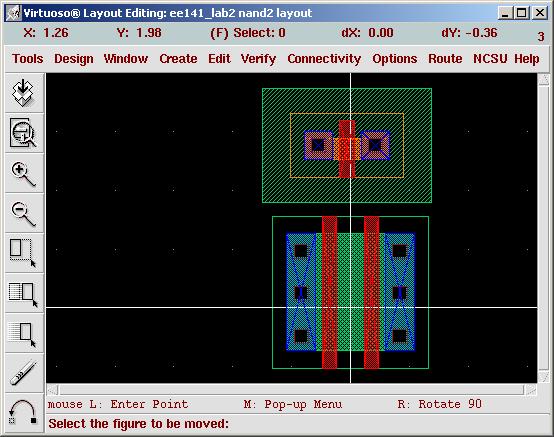Open the Connectivity menu

coord(324,59)
